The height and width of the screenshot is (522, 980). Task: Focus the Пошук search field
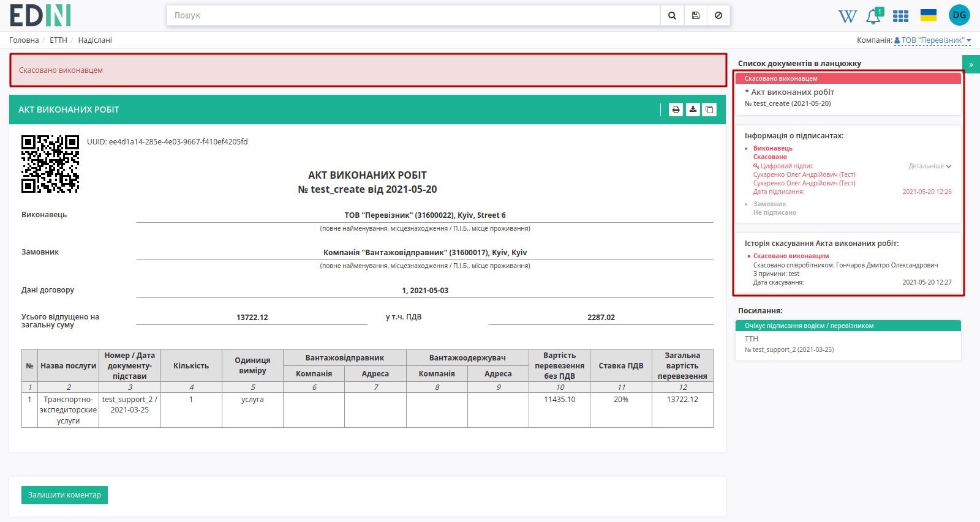pos(413,15)
